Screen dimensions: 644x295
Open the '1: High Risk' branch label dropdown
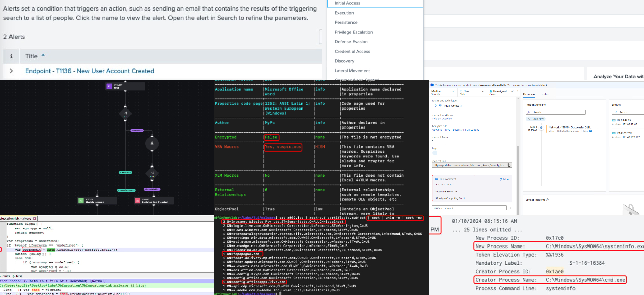[125, 172]
